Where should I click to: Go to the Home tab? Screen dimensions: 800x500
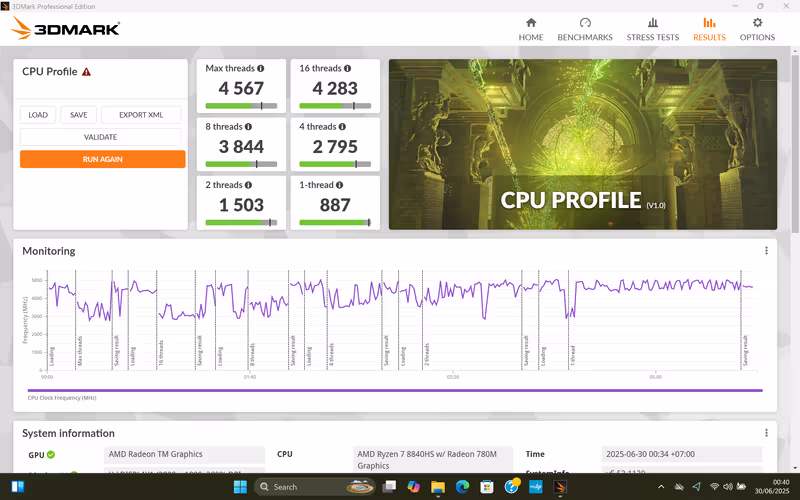click(531, 29)
